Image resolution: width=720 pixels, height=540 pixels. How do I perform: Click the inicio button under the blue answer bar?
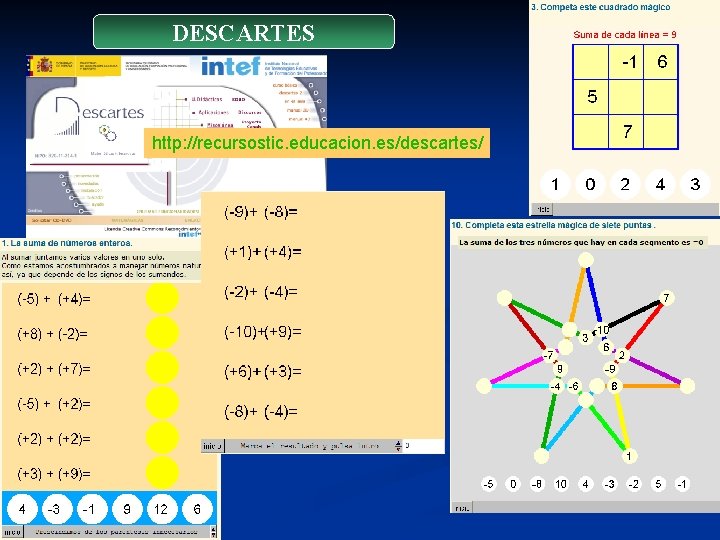[x=12, y=532]
